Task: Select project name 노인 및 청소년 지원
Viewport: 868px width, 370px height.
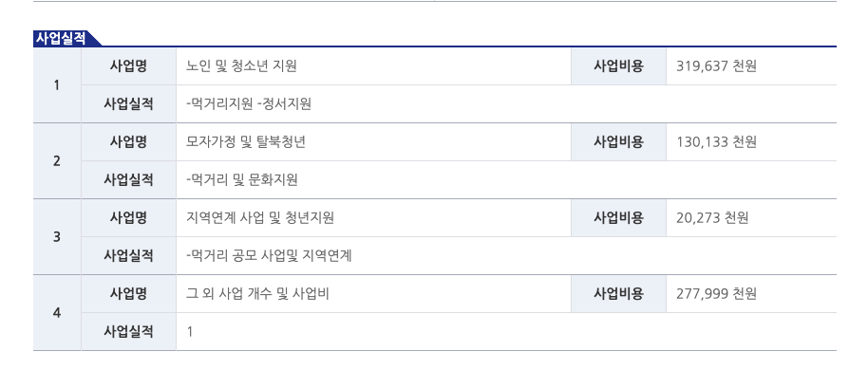Action: pyautogui.click(x=242, y=65)
